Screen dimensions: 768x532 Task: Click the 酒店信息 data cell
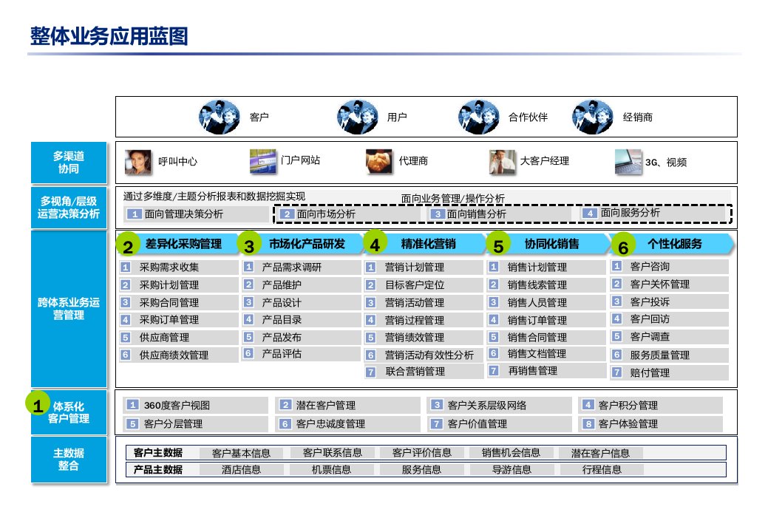point(241,469)
